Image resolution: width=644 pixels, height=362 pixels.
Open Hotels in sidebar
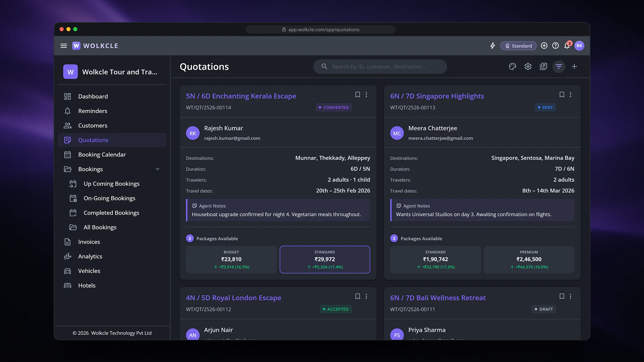tap(112, 286)
